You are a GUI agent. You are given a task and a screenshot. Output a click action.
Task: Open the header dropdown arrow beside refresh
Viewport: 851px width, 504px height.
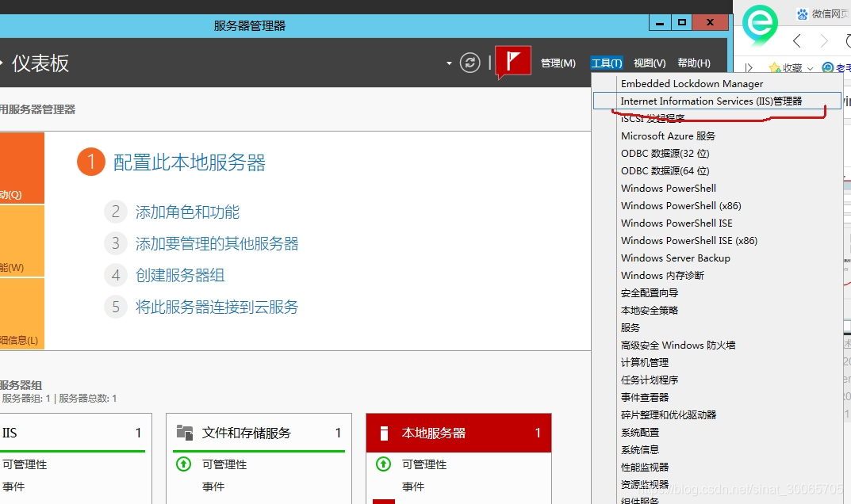(x=449, y=63)
